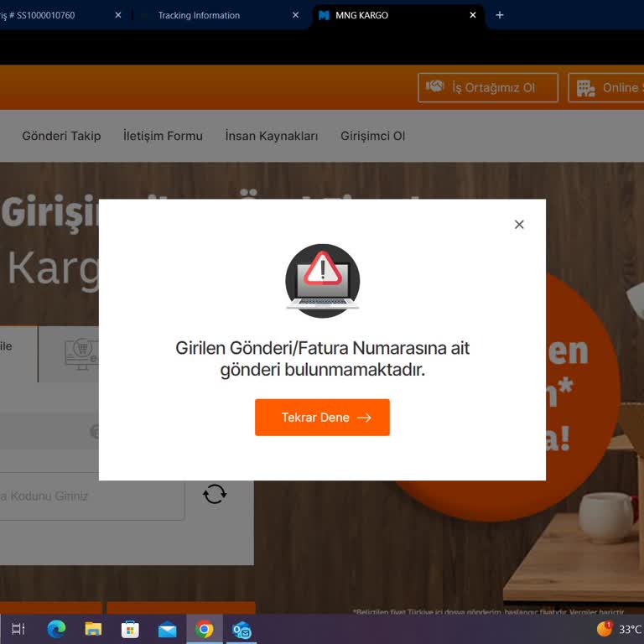The image size is (644, 644).
Task: Open Girişimci Ol menu item
Action: tap(372, 136)
